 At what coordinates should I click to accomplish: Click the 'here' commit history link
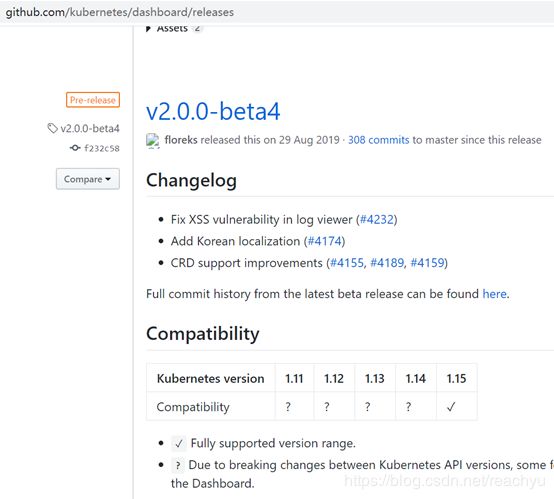tap(494, 294)
